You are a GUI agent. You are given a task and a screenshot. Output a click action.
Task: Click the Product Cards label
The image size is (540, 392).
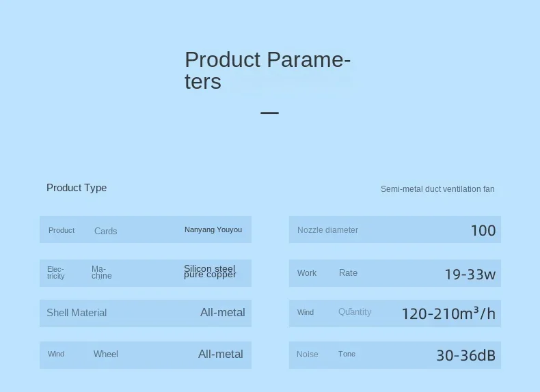(x=83, y=231)
